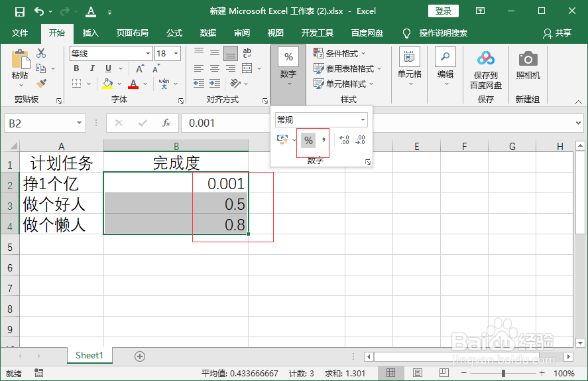Align text left

199,68
